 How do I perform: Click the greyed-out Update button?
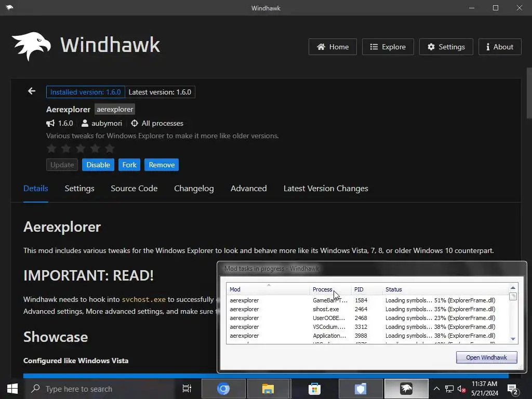[62, 165]
